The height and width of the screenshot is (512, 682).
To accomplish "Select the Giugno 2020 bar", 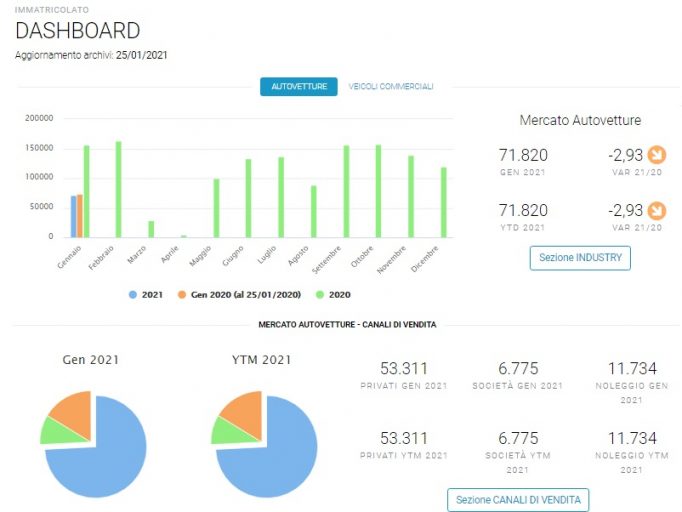I will coord(248,198).
